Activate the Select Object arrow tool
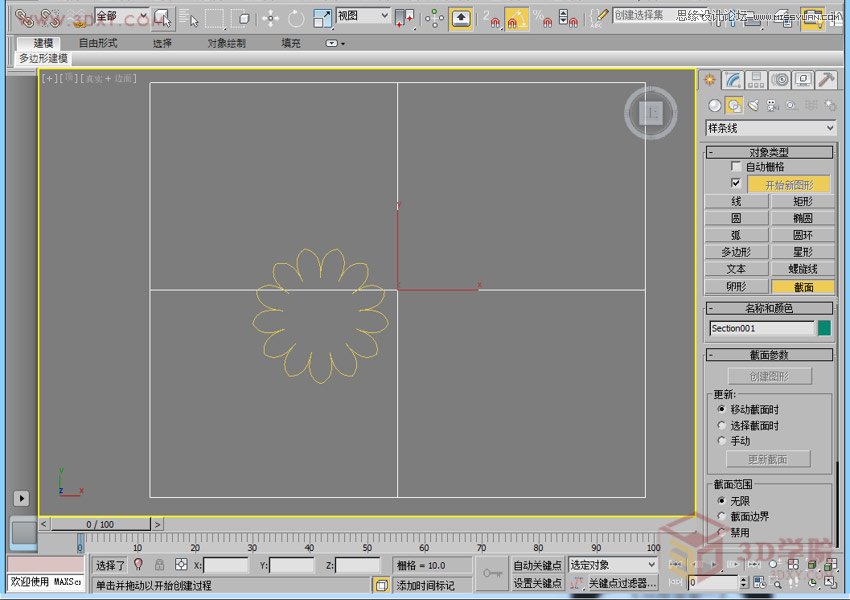Viewport: 850px width, 600px height. [x=162, y=18]
